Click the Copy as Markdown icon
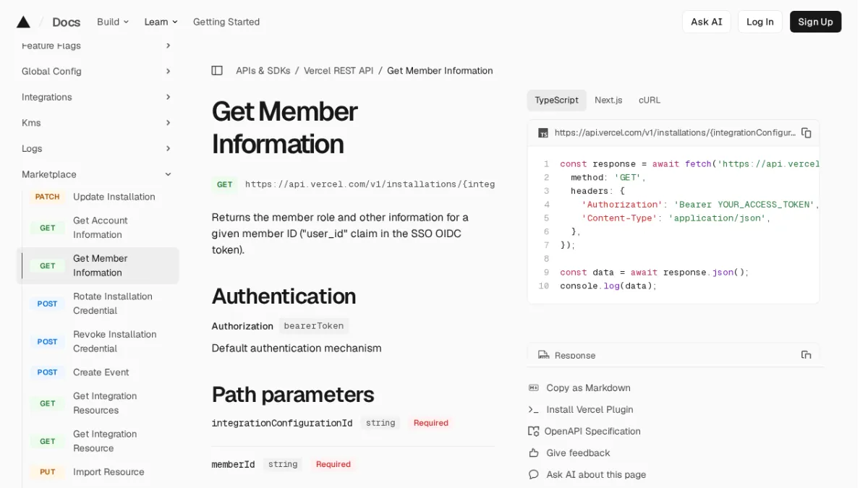 (x=534, y=388)
